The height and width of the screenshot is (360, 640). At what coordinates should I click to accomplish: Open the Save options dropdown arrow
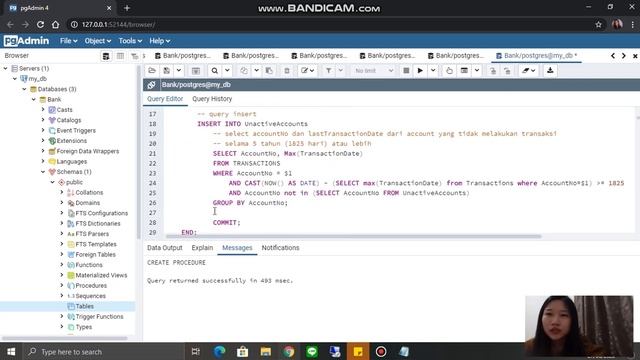click(x=179, y=71)
